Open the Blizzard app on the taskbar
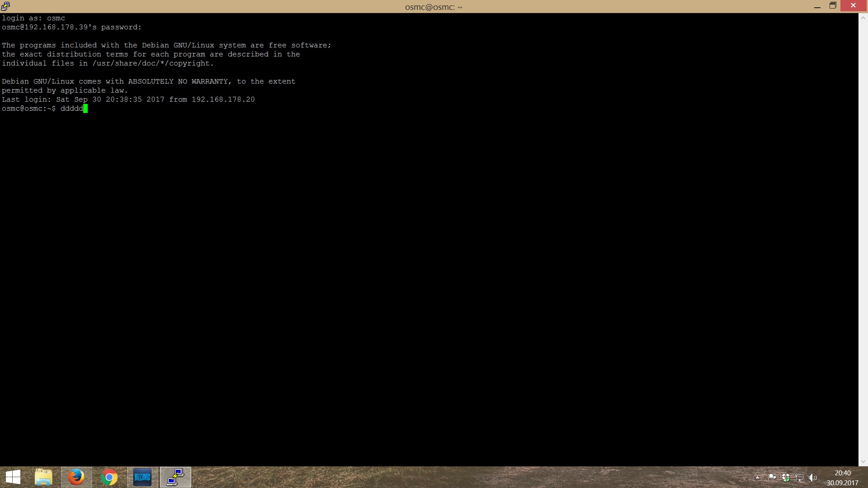 coord(142,477)
